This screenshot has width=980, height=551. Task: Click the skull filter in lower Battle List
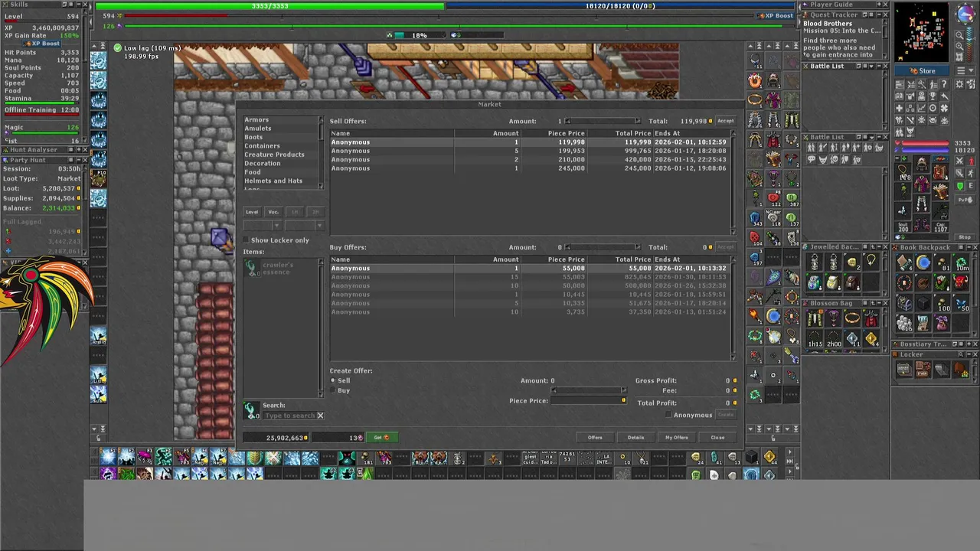coord(835,159)
